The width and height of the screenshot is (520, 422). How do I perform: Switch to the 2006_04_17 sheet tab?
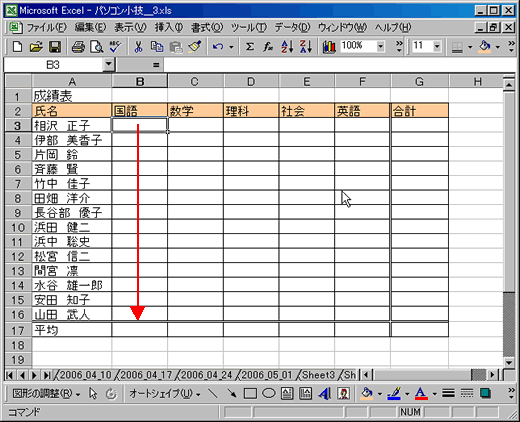(146, 375)
